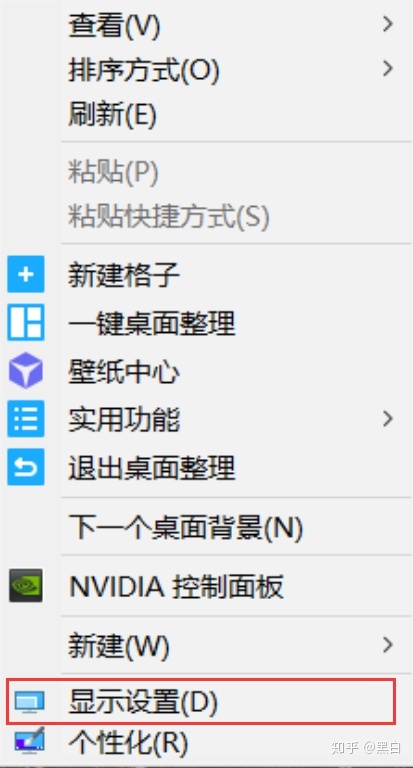413x768 pixels.
Task: Click the 退出桌面整理 text entry
Action: click(151, 468)
